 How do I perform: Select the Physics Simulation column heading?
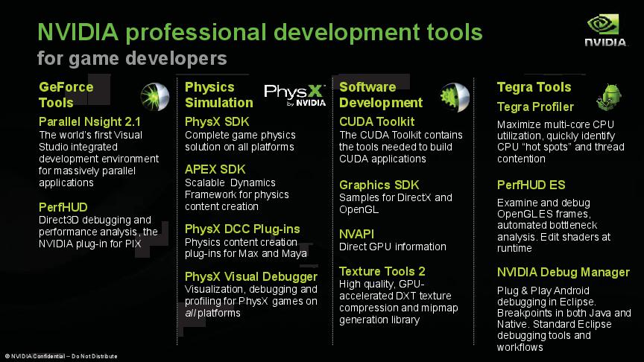click(219, 95)
